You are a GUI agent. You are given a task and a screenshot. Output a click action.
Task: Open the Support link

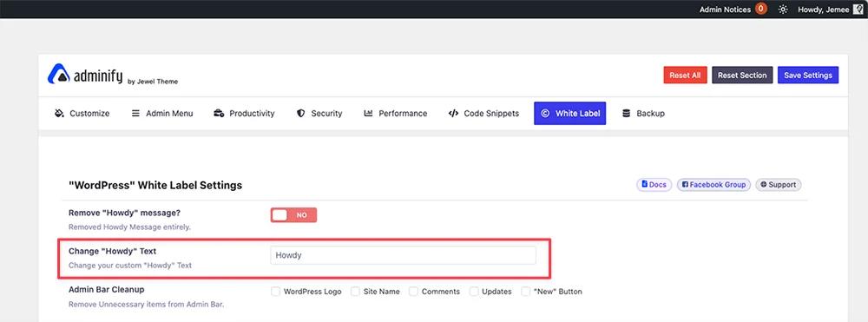point(779,185)
